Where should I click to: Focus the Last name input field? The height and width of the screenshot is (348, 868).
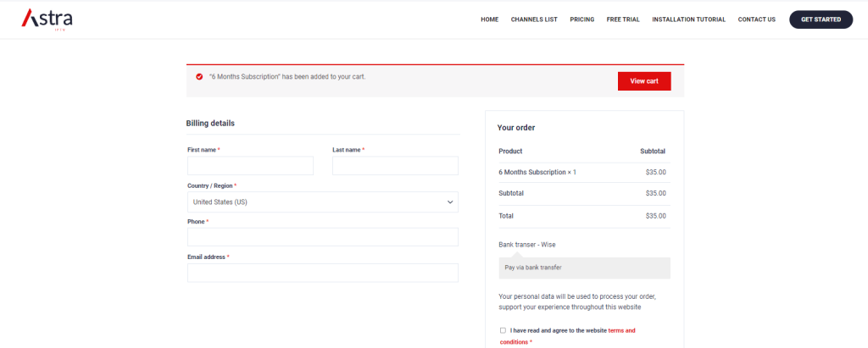click(x=395, y=165)
